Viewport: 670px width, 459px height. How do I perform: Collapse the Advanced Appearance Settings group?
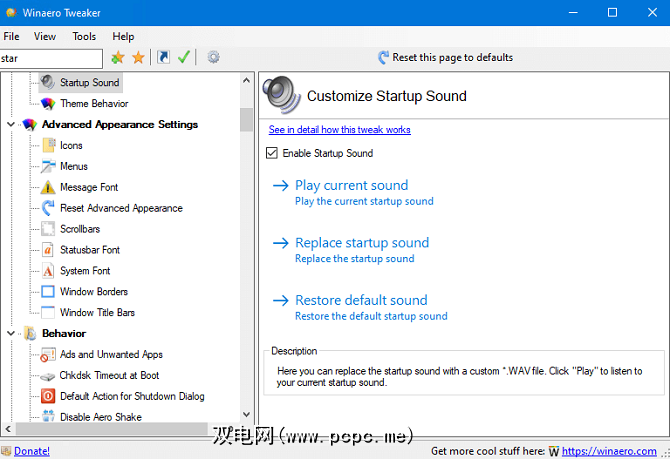pyautogui.click(x=11, y=125)
